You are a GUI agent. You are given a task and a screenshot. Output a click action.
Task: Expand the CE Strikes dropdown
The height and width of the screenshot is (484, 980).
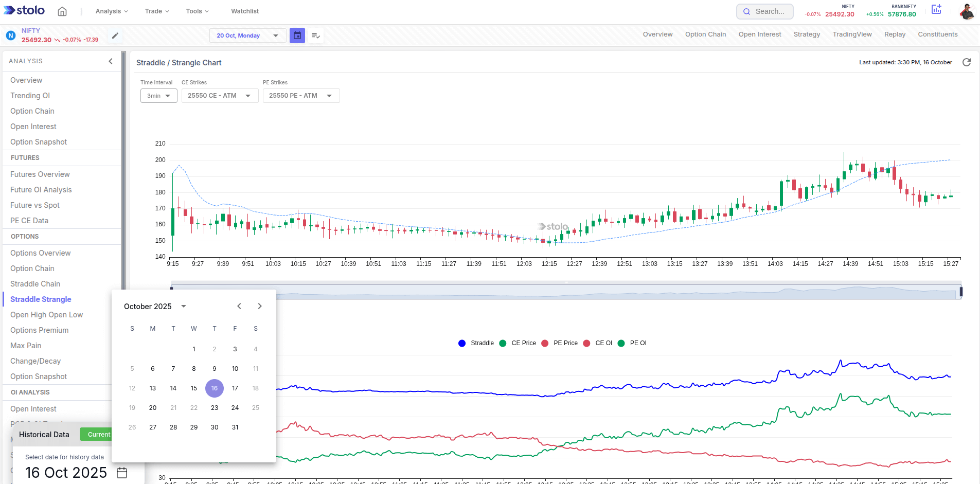[220, 96]
